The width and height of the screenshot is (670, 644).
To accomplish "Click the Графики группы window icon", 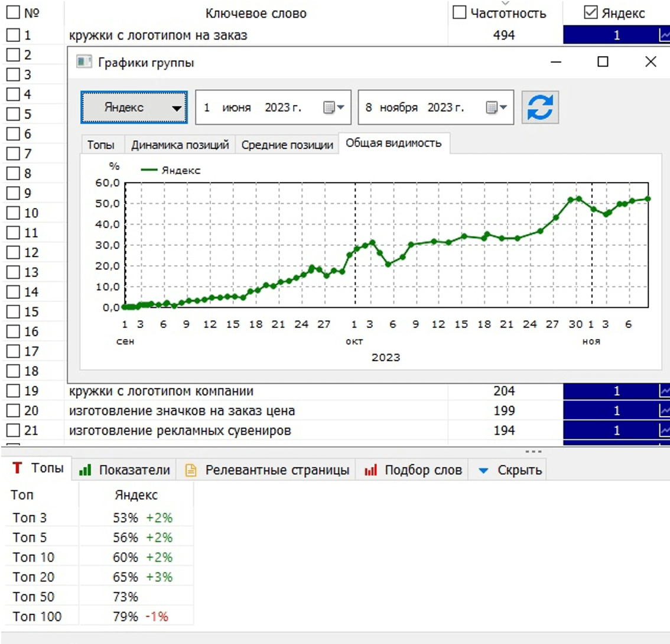I will point(84,63).
